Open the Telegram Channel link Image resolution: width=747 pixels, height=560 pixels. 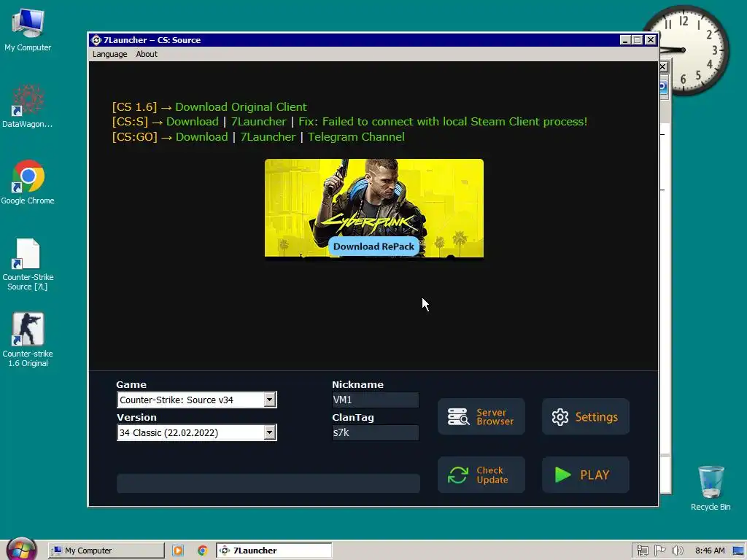356,136
